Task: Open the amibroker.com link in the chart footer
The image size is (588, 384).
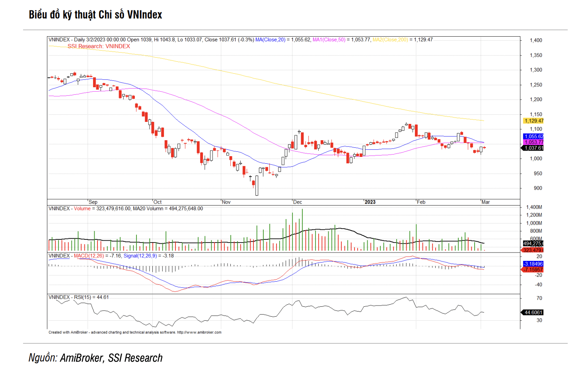Action: pos(199,332)
